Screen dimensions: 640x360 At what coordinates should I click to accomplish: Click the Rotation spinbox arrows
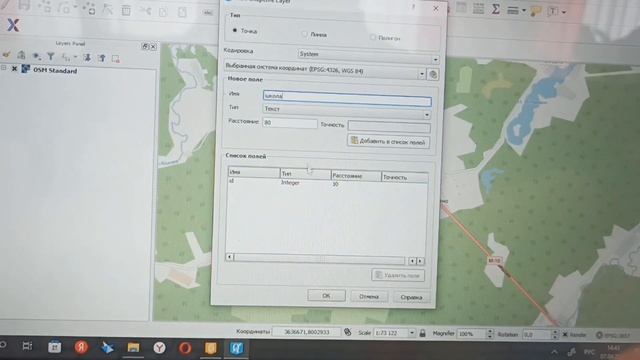(x=554, y=335)
